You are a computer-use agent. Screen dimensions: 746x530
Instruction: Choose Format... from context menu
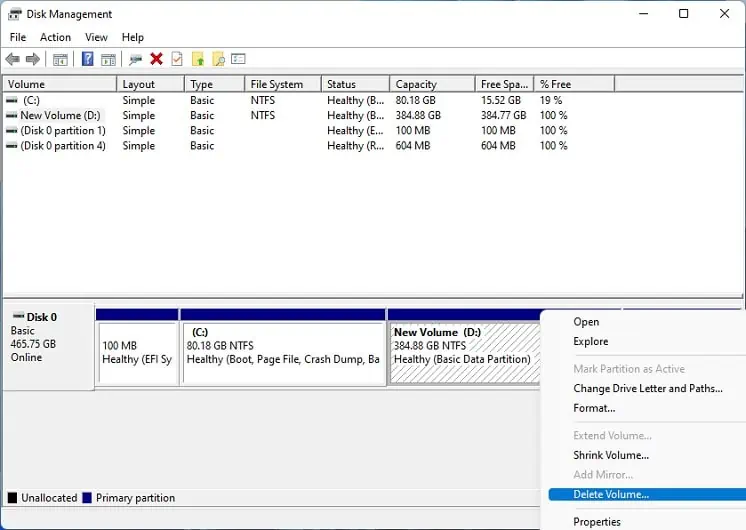click(x=594, y=408)
